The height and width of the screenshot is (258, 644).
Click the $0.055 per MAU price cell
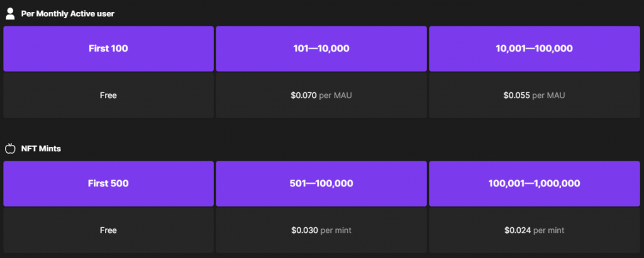click(x=535, y=95)
